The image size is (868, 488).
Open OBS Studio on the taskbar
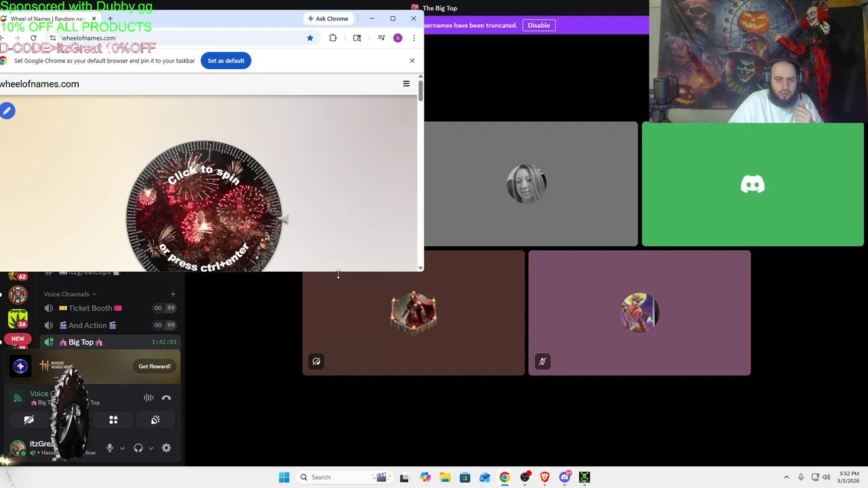(x=525, y=477)
